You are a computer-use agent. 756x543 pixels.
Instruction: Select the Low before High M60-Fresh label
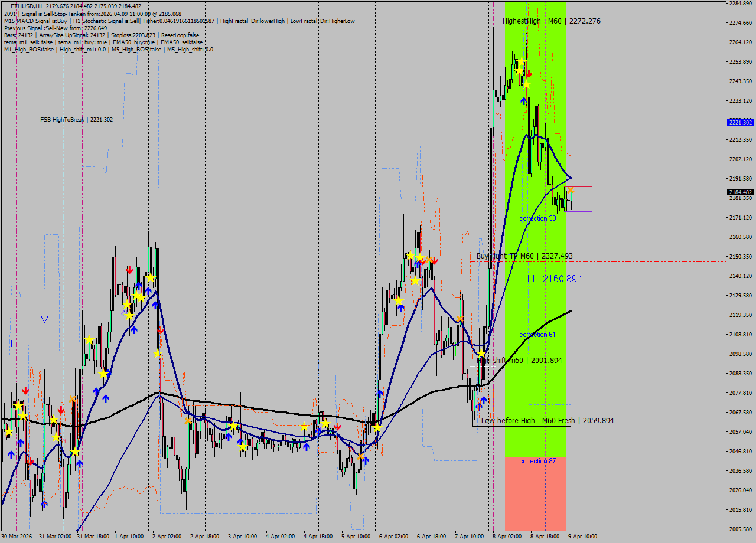click(x=546, y=420)
